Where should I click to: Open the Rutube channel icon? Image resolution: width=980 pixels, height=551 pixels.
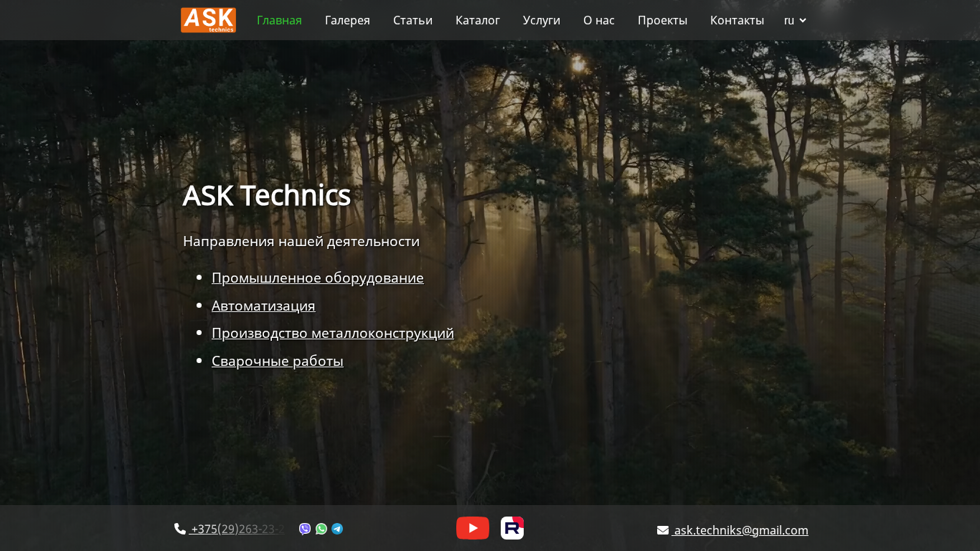(x=512, y=528)
